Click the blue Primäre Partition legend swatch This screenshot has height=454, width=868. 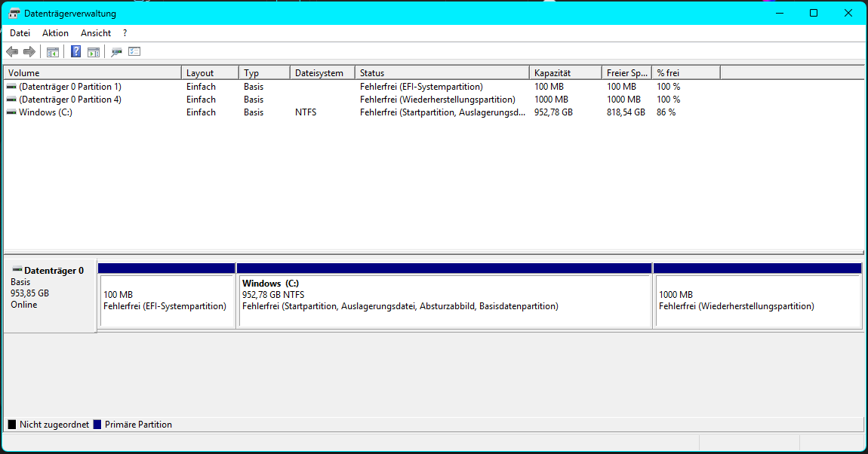98,424
